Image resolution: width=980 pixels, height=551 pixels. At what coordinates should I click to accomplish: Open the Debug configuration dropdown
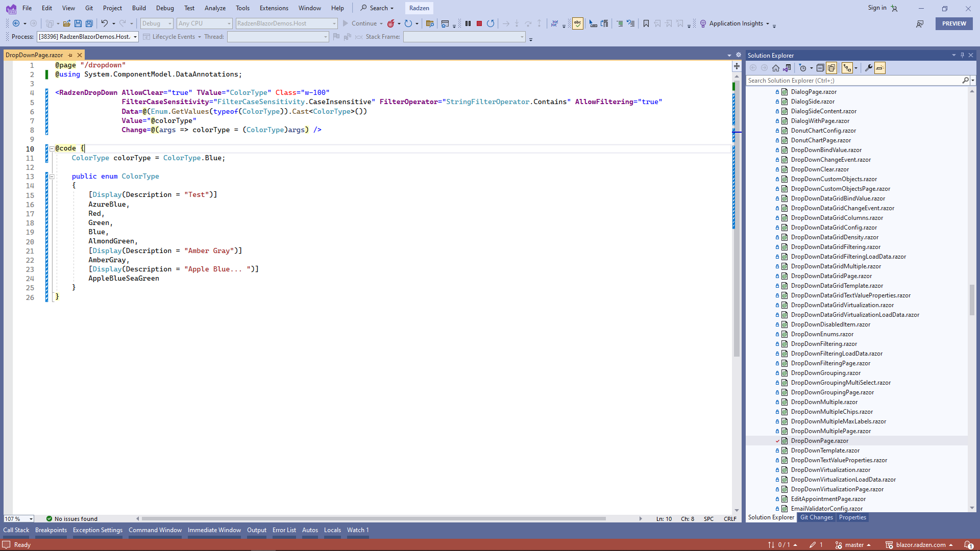coord(156,23)
